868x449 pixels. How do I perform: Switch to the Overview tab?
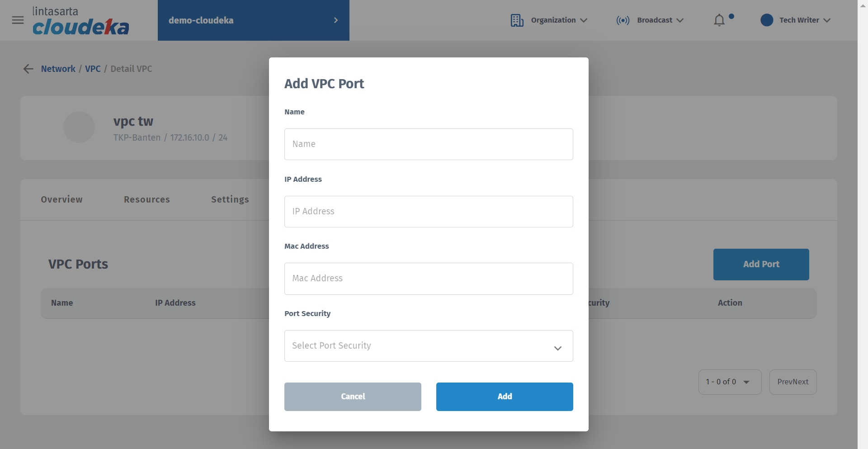point(61,199)
